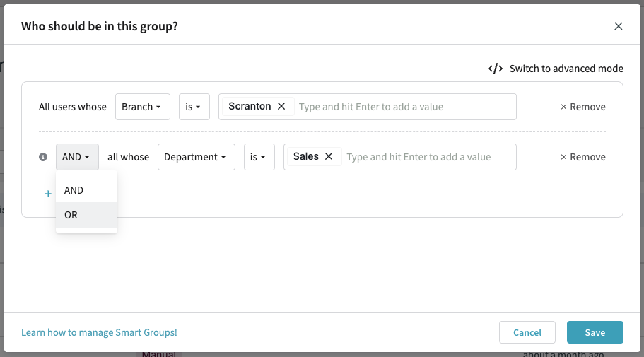Open 'Learn how to manage Smart Groups' link
The width and height of the screenshot is (644, 357).
click(x=99, y=332)
